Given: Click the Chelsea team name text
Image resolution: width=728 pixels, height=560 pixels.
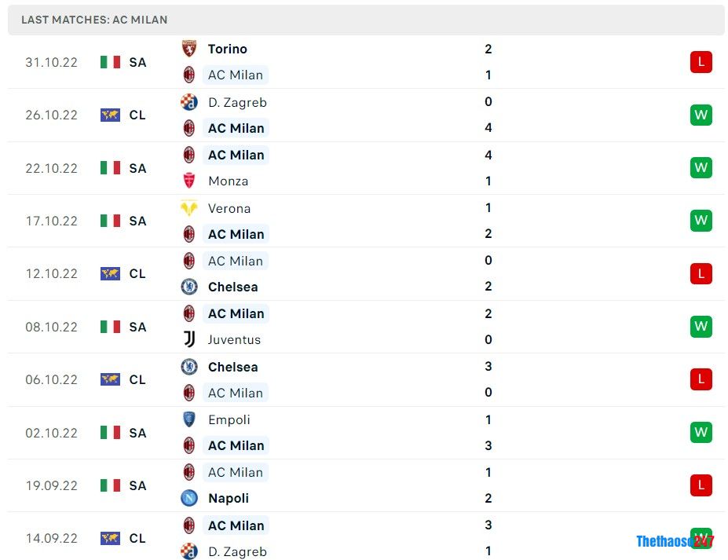Looking at the screenshot, I should tap(232, 287).
